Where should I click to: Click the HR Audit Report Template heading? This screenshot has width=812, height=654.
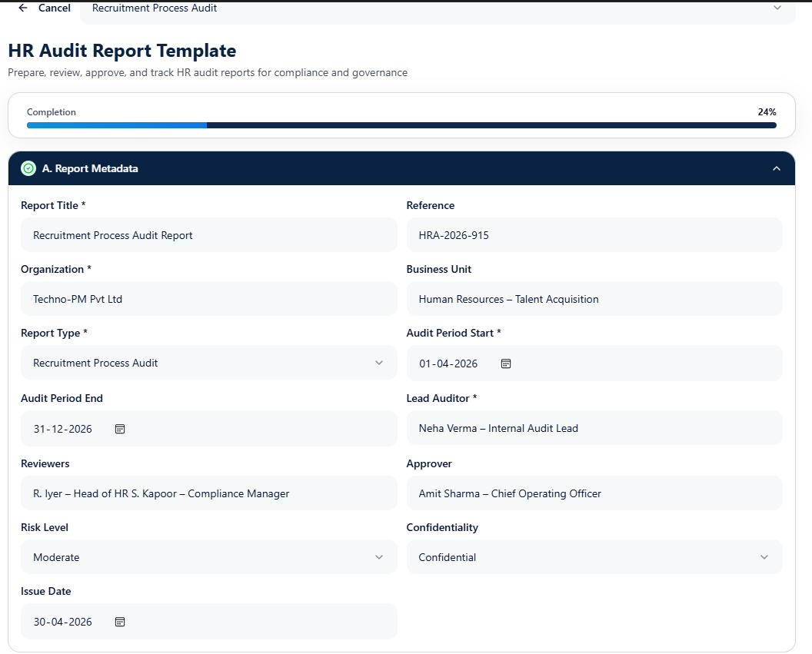click(122, 51)
